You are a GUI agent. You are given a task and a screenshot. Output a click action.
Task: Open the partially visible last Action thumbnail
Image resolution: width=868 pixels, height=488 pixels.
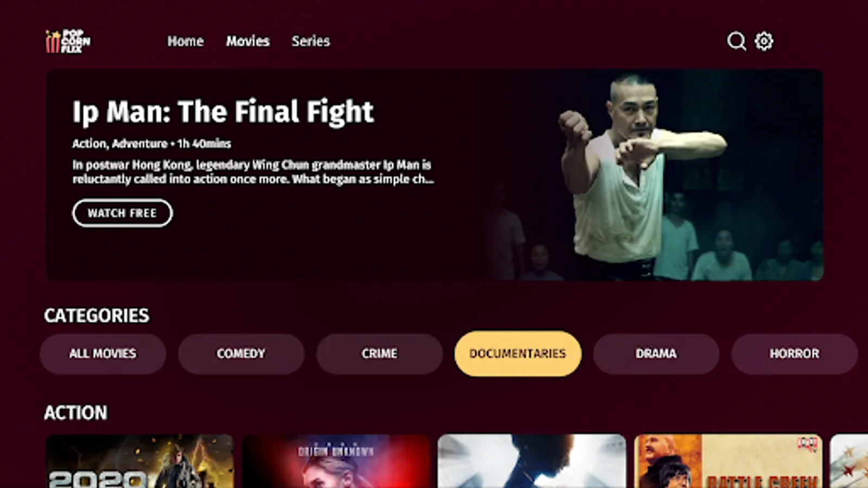(850, 461)
